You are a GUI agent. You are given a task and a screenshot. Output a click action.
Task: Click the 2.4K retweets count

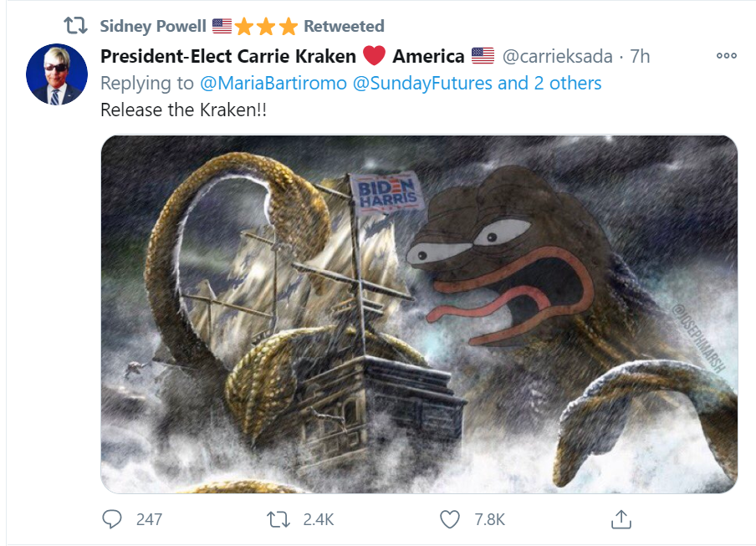[x=319, y=519]
